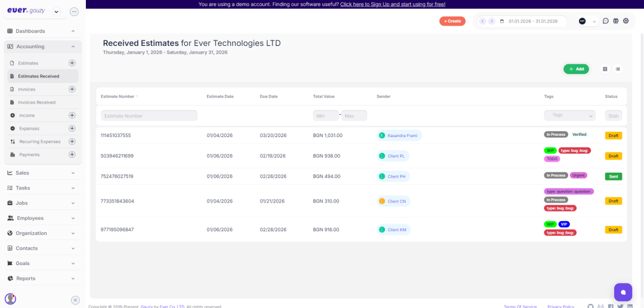The width and height of the screenshot is (644, 308).
Task: Click the three-dots menu beside the logo
Action: click(x=74, y=11)
